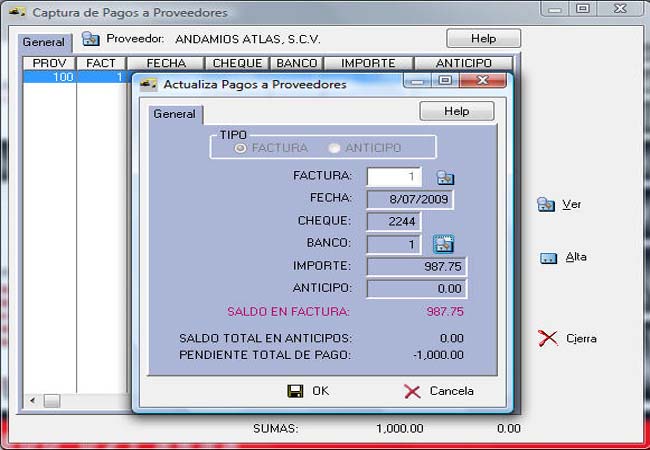Click the Cancela label to discard changes
Image resolution: width=650 pixels, height=450 pixels.
click(451, 391)
